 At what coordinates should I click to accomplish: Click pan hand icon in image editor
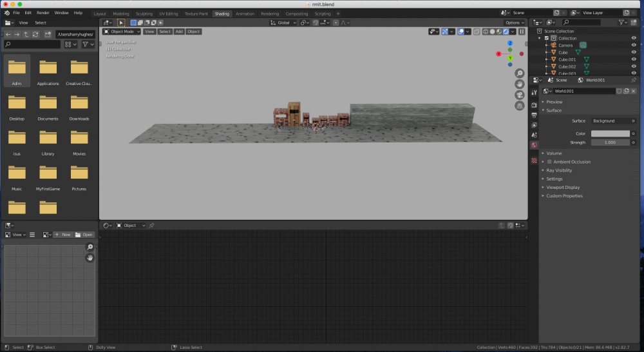pyautogui.click(x=90, y=258)
